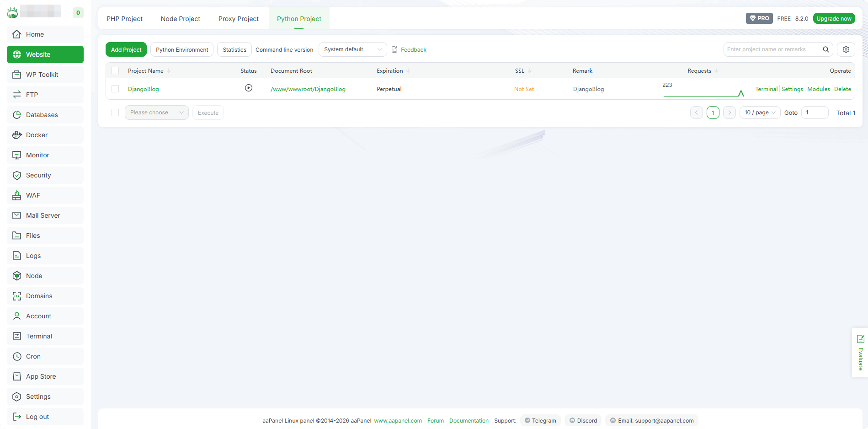The width and height of the screenshot is (868, 429).
Task: Click the Security shield icon
Action: pos(17,175)
